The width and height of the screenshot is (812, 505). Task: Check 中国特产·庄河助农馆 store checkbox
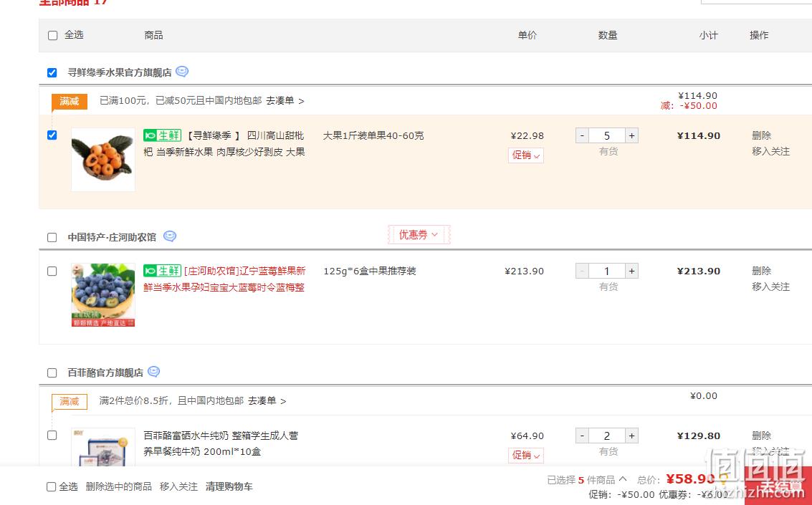tap(52, 238)
